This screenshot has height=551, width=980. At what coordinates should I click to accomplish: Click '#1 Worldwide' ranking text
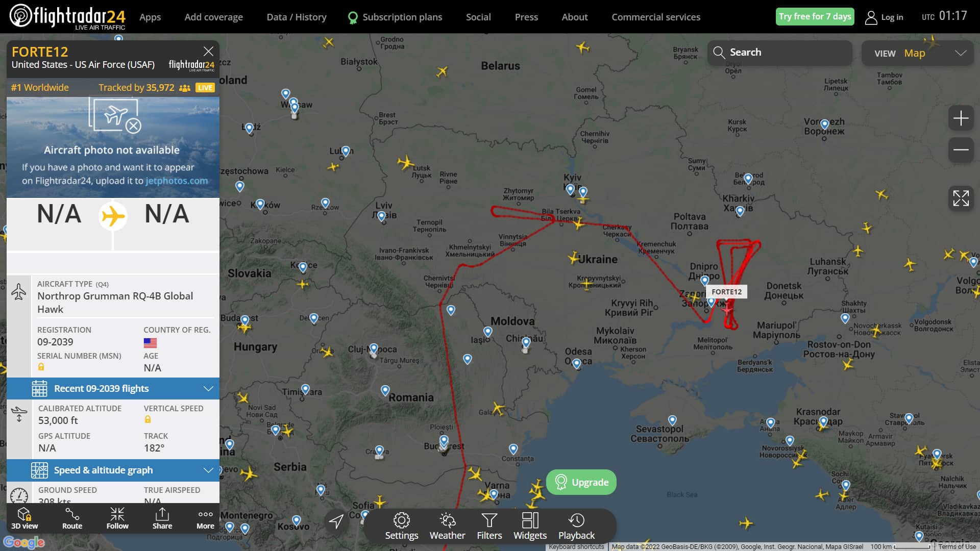tap(40, 88)
